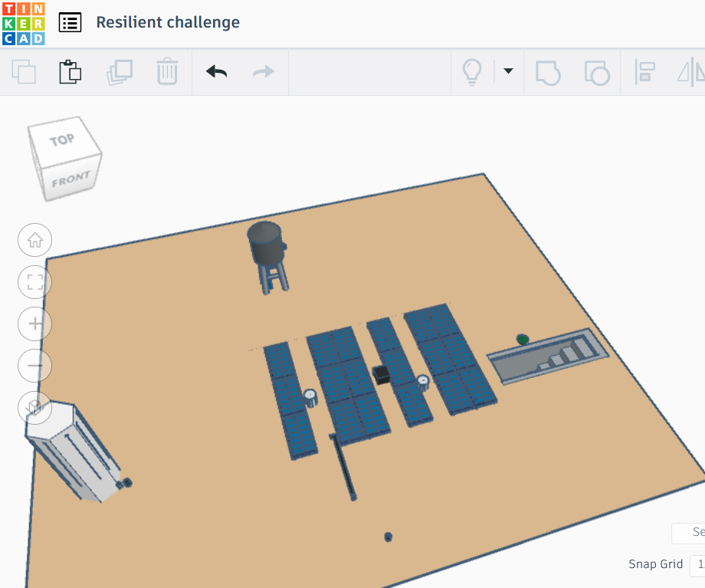Open the visibility options dropdown arrow

(x=509, y=71)
